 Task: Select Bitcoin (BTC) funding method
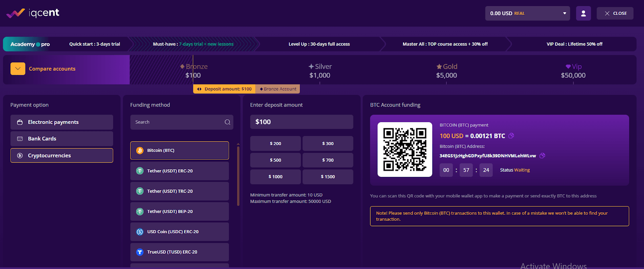(180, 150)
